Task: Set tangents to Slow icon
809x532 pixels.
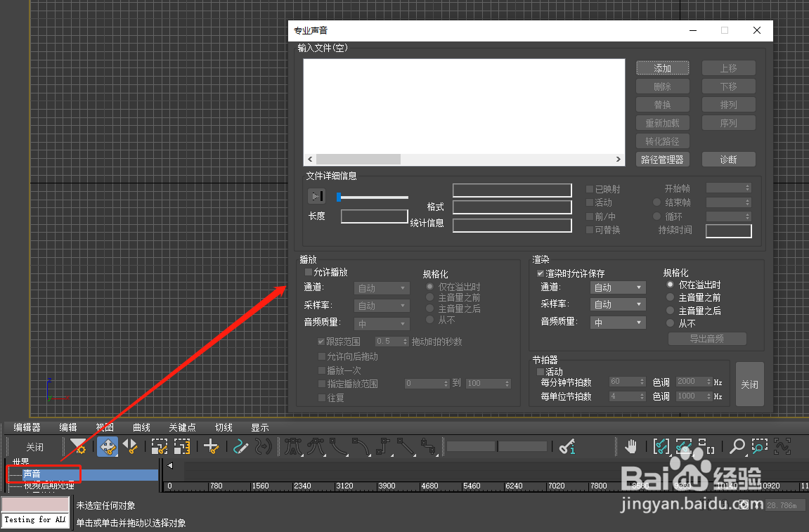Action: [x=361, y=446]
